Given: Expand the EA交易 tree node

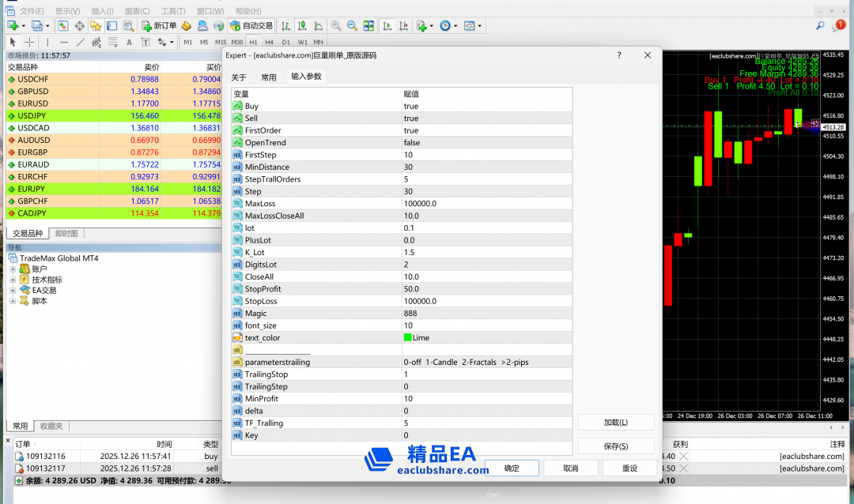Looking at the screenshot, I should (13, 291).
